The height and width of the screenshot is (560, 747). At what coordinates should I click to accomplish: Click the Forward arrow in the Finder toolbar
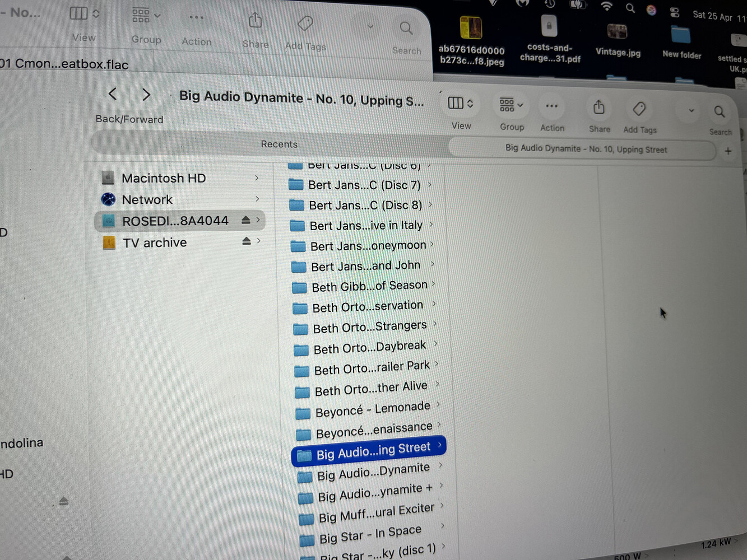[146, 95]
